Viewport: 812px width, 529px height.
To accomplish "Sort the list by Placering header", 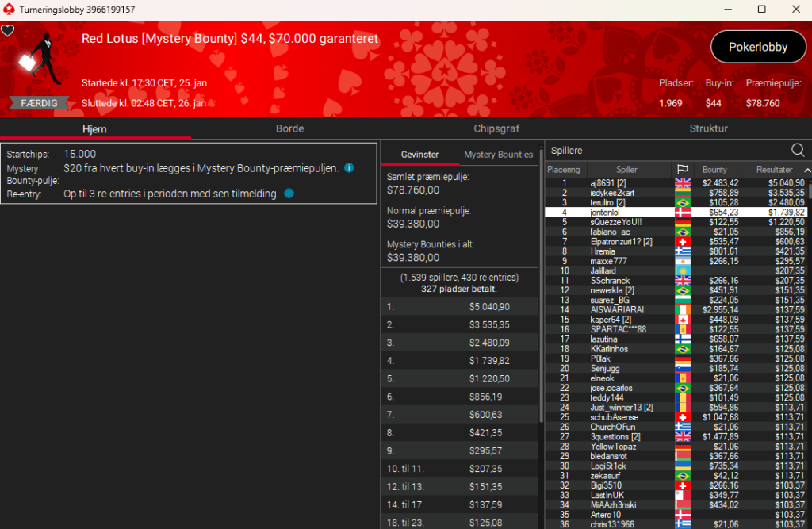I will pos(564,170).
